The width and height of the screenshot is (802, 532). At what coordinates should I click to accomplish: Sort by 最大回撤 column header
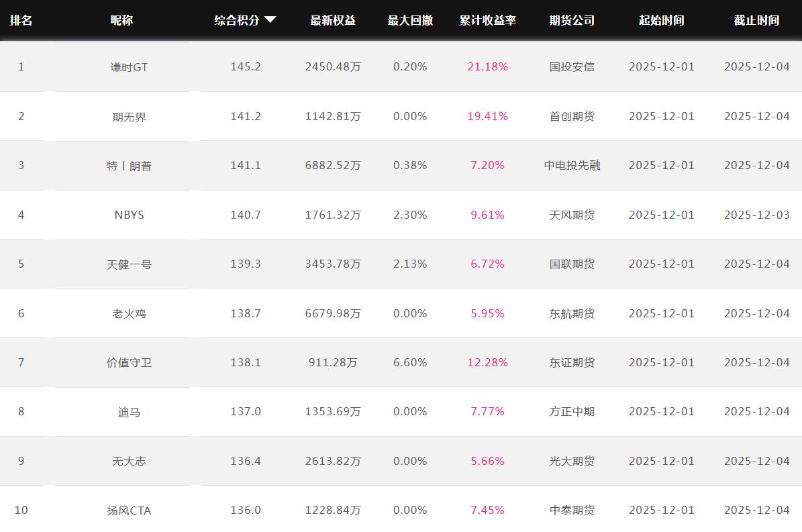[x=410, y=20]
